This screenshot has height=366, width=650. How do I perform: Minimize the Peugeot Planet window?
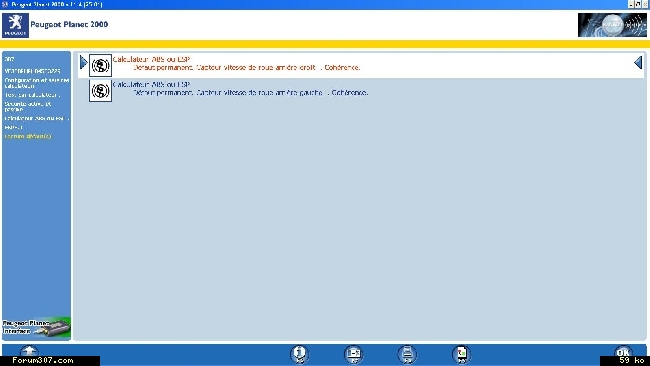pos(631,4)
